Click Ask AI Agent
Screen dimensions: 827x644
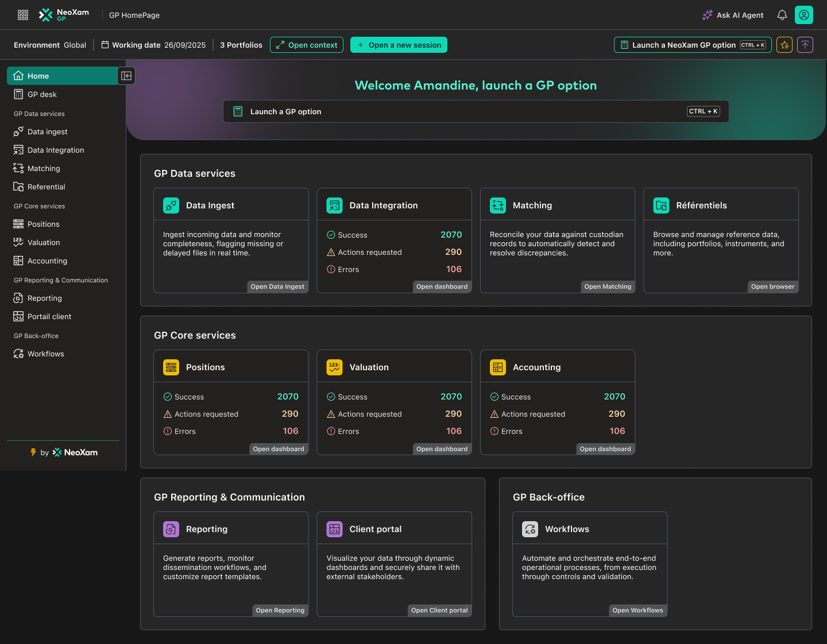733,15
